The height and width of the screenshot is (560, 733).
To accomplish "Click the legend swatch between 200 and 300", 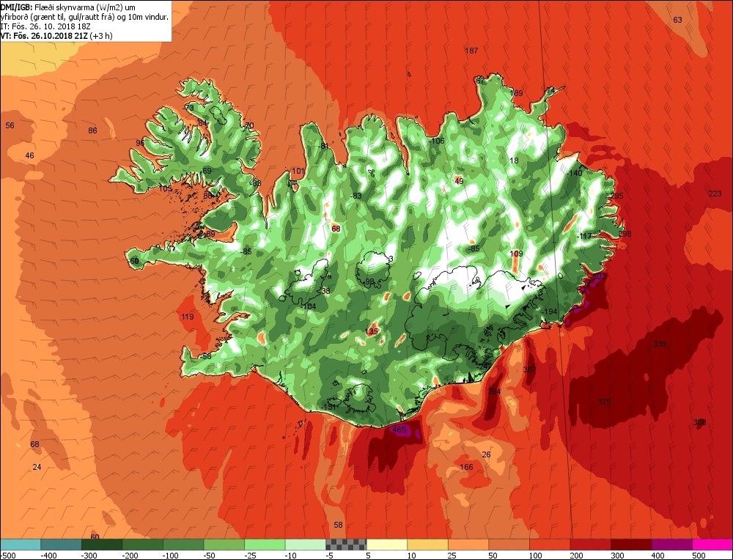I will pos(590,545).
